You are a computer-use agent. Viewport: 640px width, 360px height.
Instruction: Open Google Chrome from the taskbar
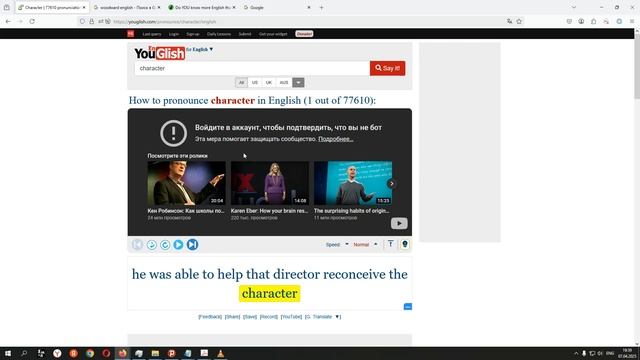(x=90, y=353)
